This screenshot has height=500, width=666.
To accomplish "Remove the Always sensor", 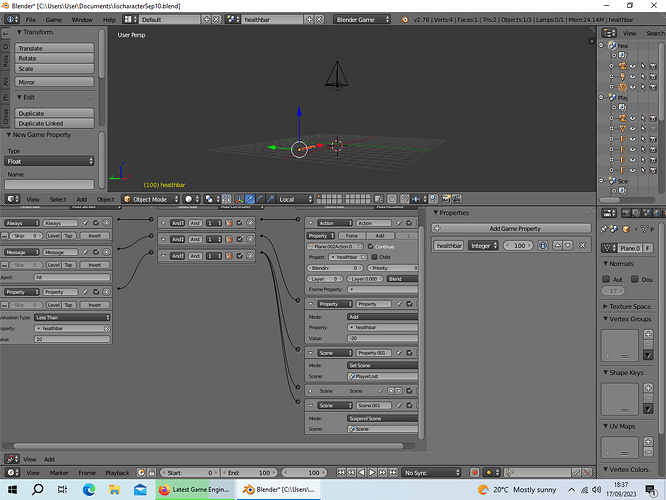I will 106,223.
